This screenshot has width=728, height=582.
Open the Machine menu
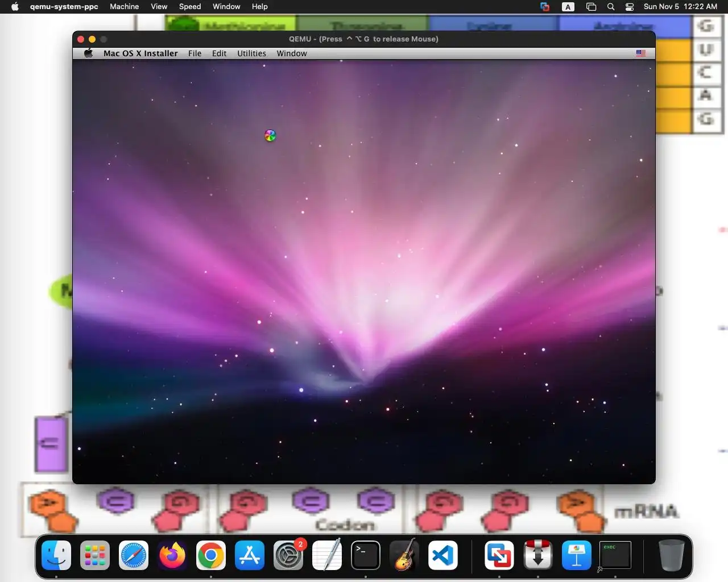125,7
